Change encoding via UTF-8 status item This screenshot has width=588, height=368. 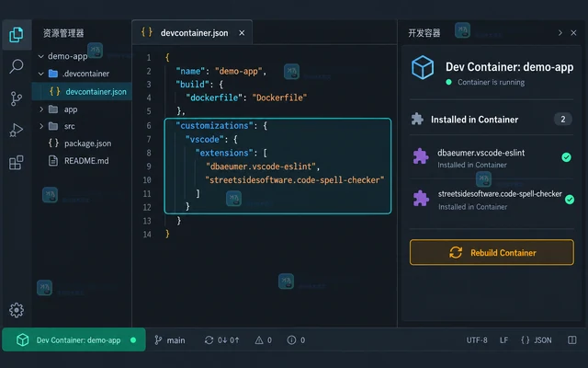(x=477, y=340)
